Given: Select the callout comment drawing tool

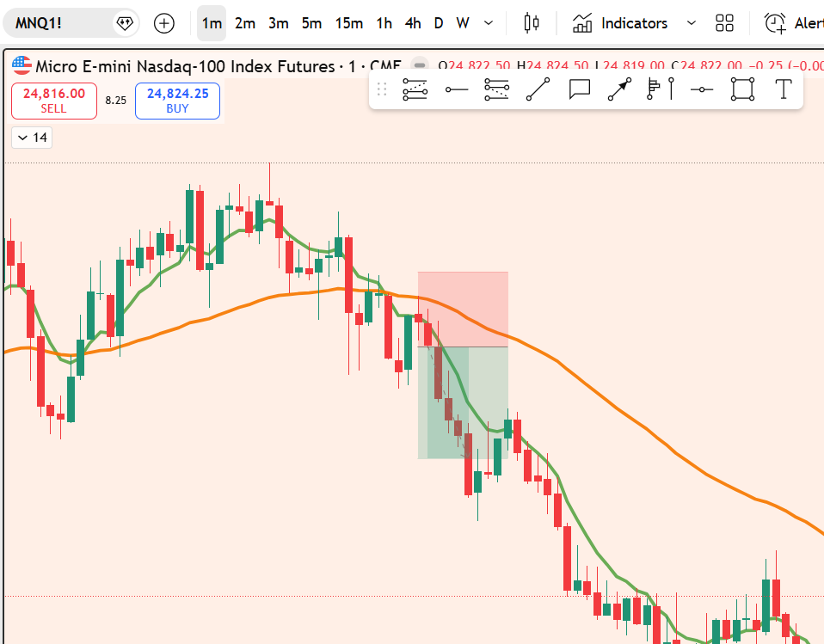Looking at the screenshot, I should coord(580,89).
